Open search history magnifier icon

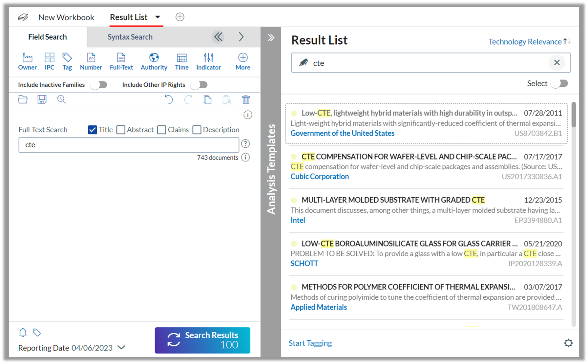tap(61, 99)
